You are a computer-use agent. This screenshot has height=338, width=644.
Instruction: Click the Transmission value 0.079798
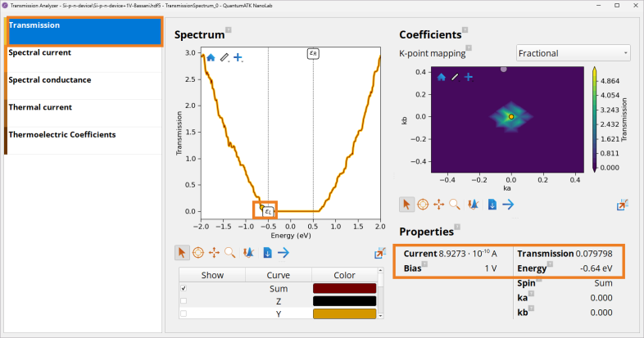point(594,254)
